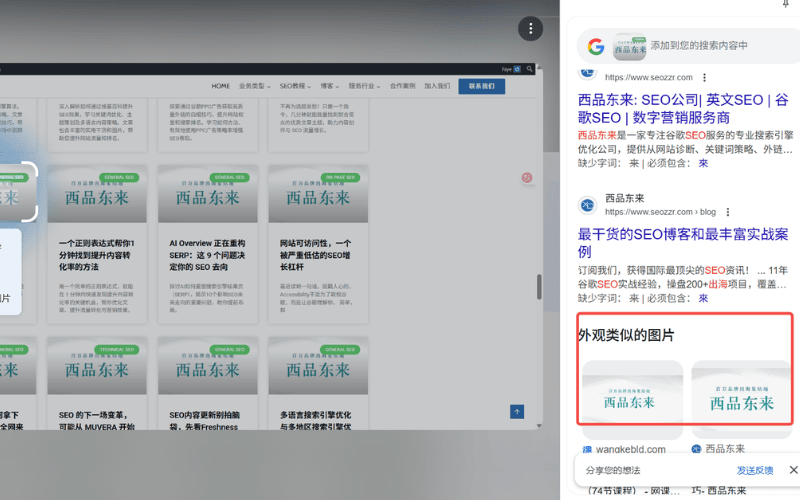800x500 pixels.
Task: Open article 多语言搜索引擎优化与多地区搜索引擎优化
Action: pyautogui.click(x=315, y=421)
